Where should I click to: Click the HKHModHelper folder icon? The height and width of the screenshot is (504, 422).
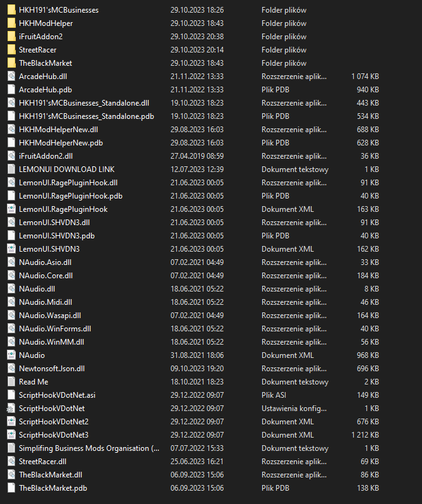click(x=11, y=23)
